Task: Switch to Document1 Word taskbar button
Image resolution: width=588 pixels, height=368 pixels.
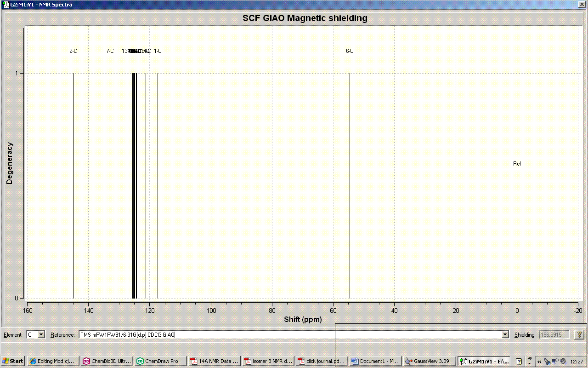Action: point(376,361)
